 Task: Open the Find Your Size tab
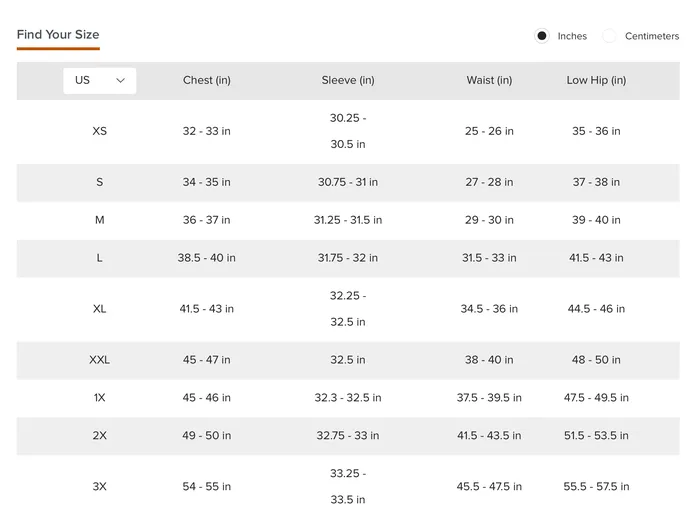click(x=58, y=35)
